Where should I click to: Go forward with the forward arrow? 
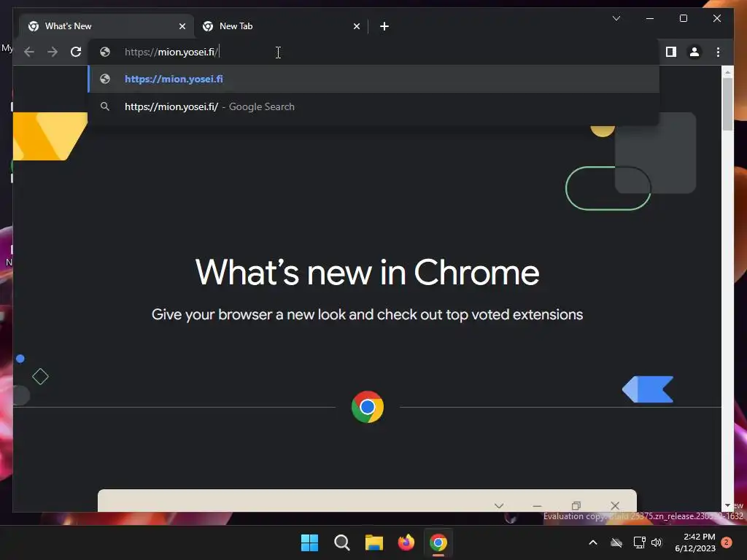coord(53,52)
